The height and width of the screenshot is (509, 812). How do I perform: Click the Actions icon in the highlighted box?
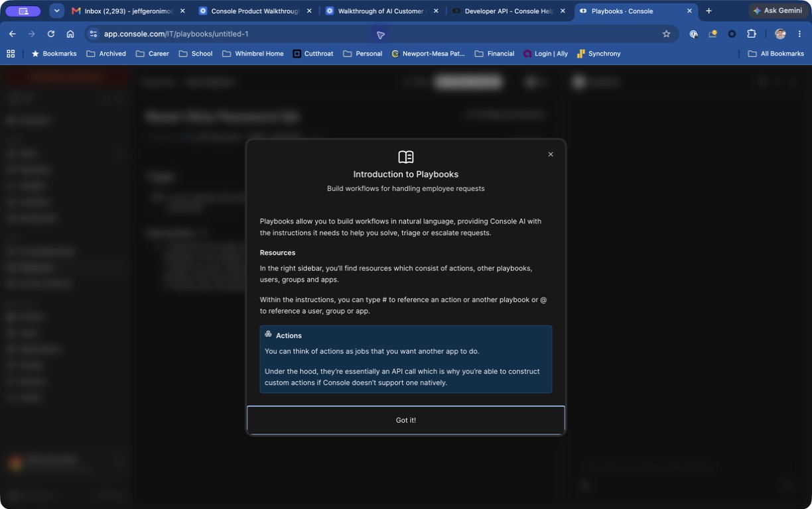(268, 334)
